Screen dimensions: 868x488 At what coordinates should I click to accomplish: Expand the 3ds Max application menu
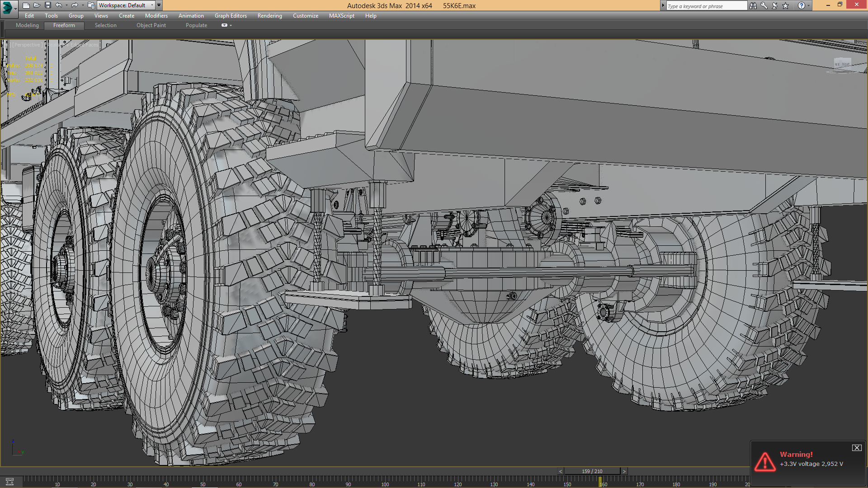coord(8,7)
